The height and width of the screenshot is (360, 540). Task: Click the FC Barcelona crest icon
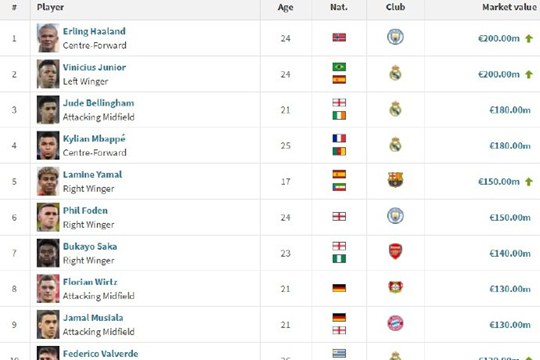395,180
